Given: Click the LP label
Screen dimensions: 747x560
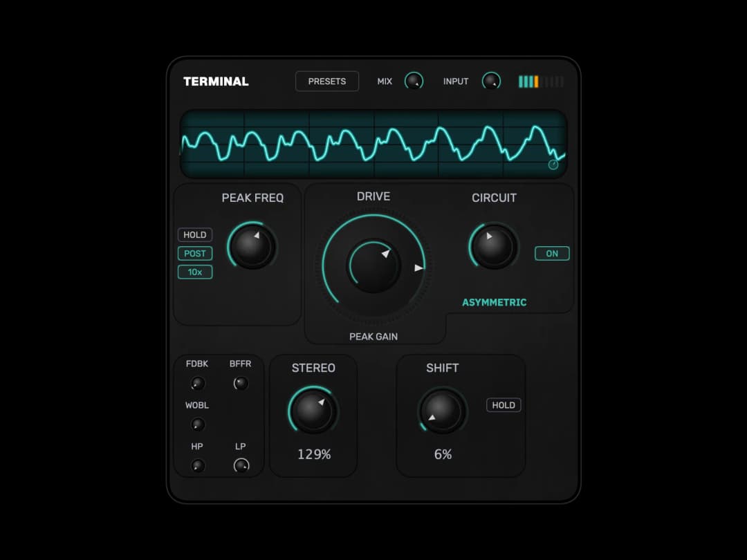Looking at the screenshot, I should point(240,446).
